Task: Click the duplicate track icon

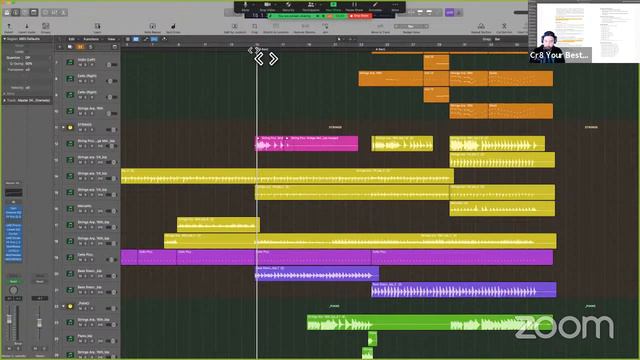Action: point(70,47)
